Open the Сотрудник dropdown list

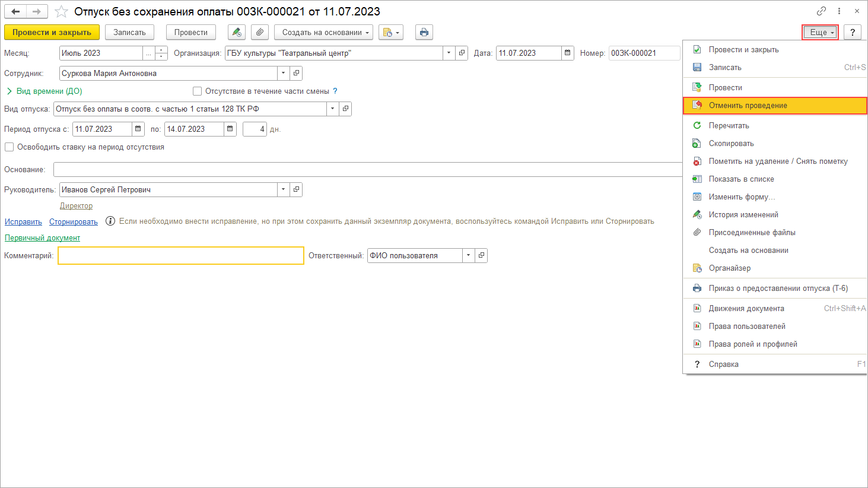[x=284, y=73]
